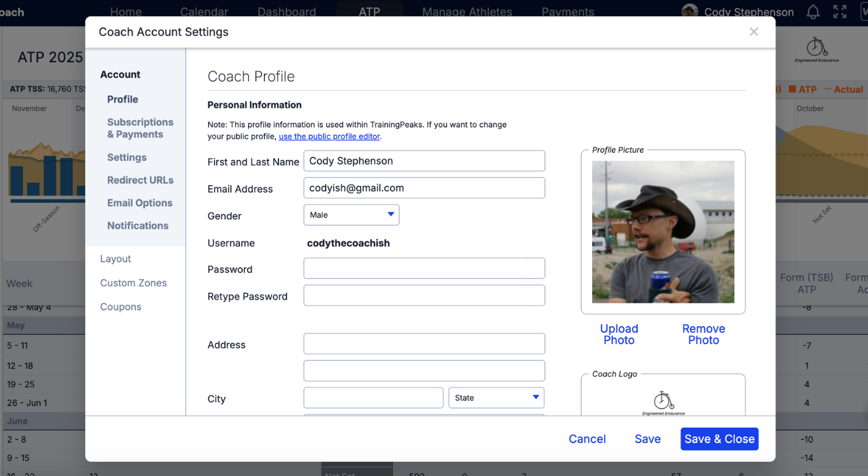This screenshot has height=476, width=868.
Task: Click the Cody Stephenson name in top bar
Action: 749,12
